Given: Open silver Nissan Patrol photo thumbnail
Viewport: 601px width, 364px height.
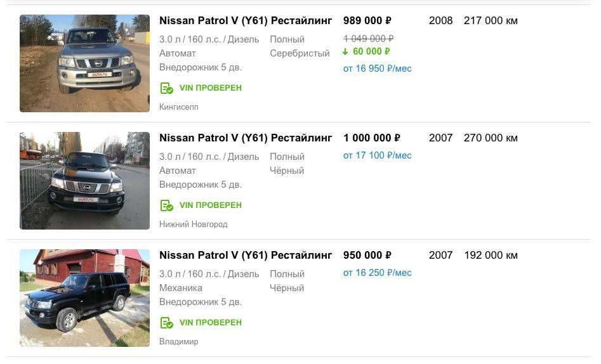Looking at the screenshot, I should pyautogui.click(x=84, y=63).
